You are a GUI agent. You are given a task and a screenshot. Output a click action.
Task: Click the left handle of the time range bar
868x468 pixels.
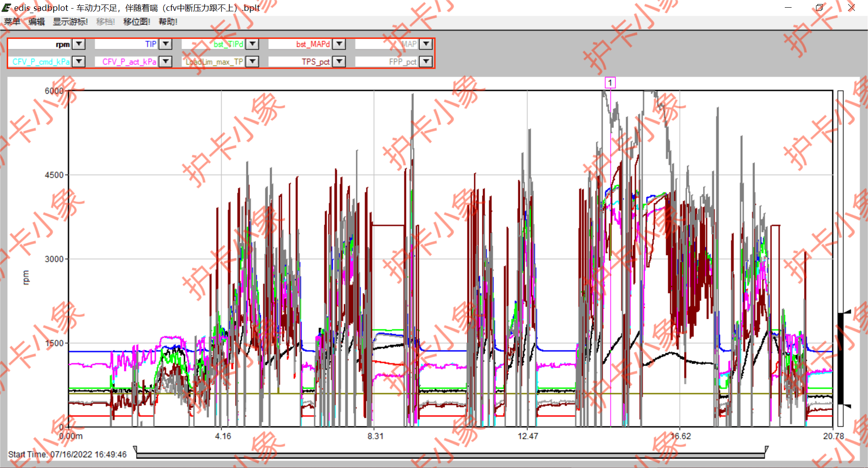pos(136,449)
